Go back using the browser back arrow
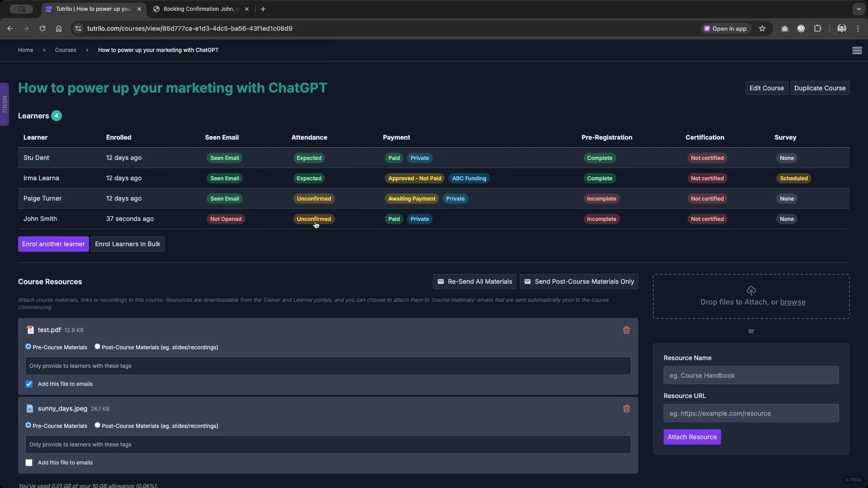The image size is (868, 488). point(10,28)
